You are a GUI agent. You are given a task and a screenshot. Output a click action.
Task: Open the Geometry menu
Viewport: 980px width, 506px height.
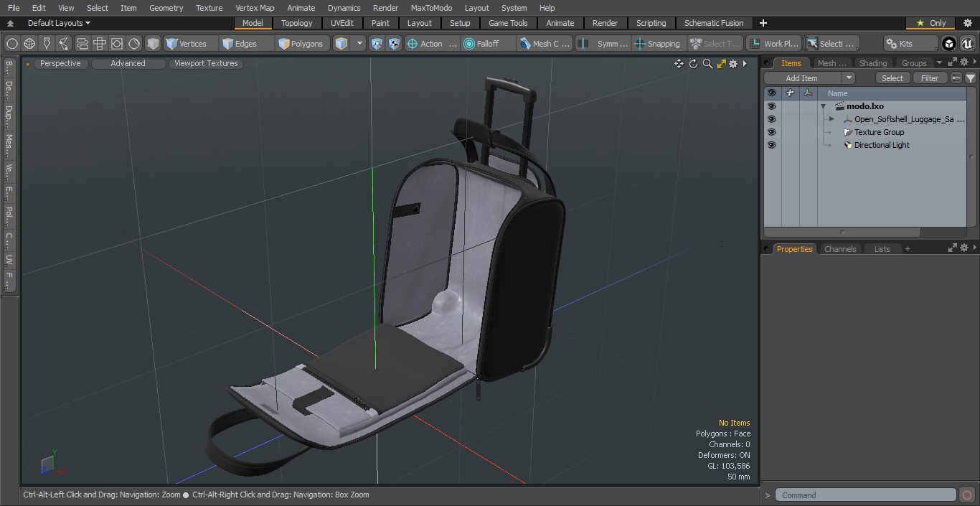coord(166,8)
